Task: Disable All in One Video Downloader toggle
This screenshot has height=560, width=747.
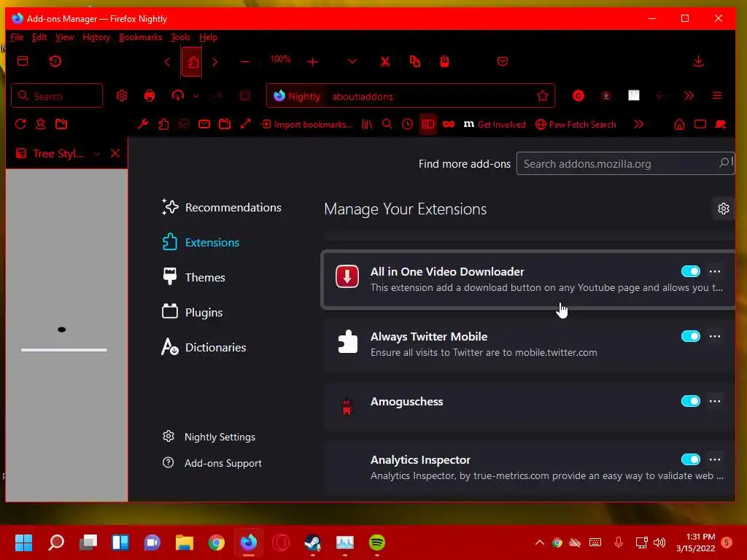Action: pyautogui.click(x=690, y=271)
